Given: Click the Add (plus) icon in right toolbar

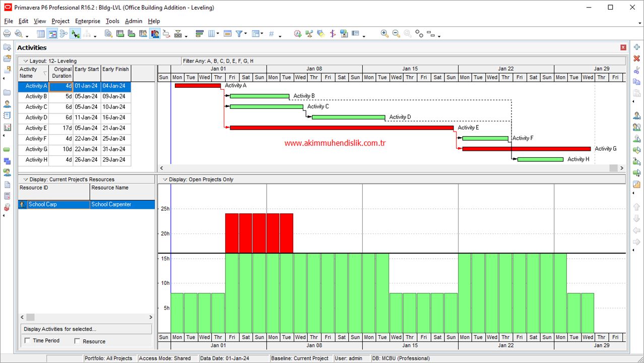Looking at the screenshot, I should point(636,47).
